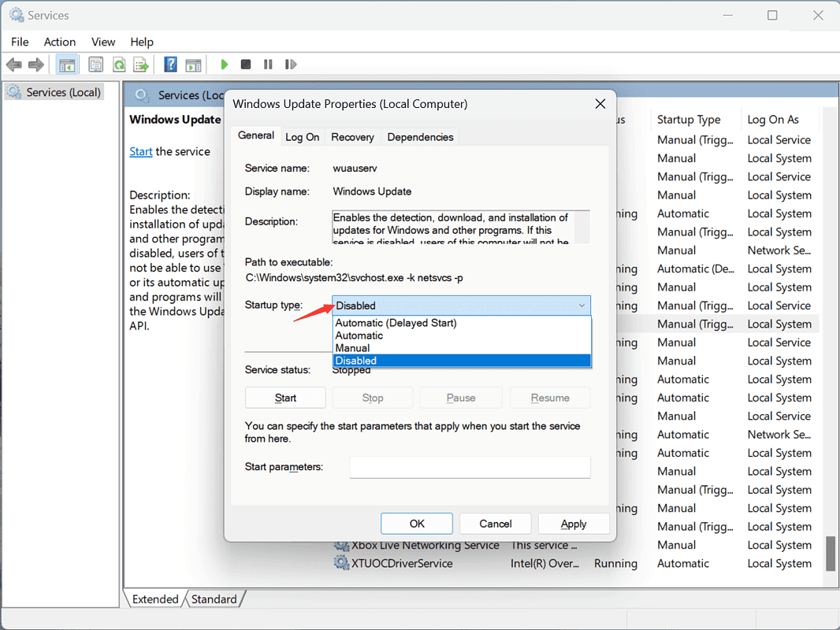
Task: Click the Cancel button
Action: (496, 524)
